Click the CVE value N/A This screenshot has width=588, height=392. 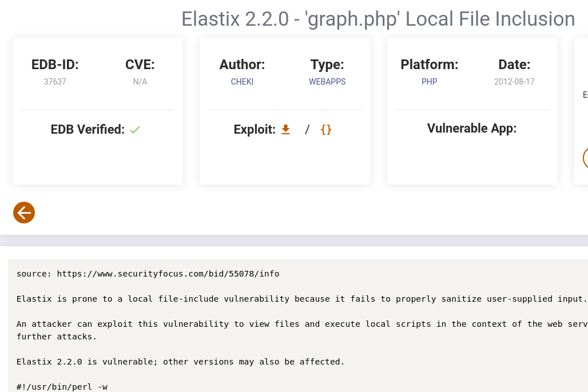point(140,82)
